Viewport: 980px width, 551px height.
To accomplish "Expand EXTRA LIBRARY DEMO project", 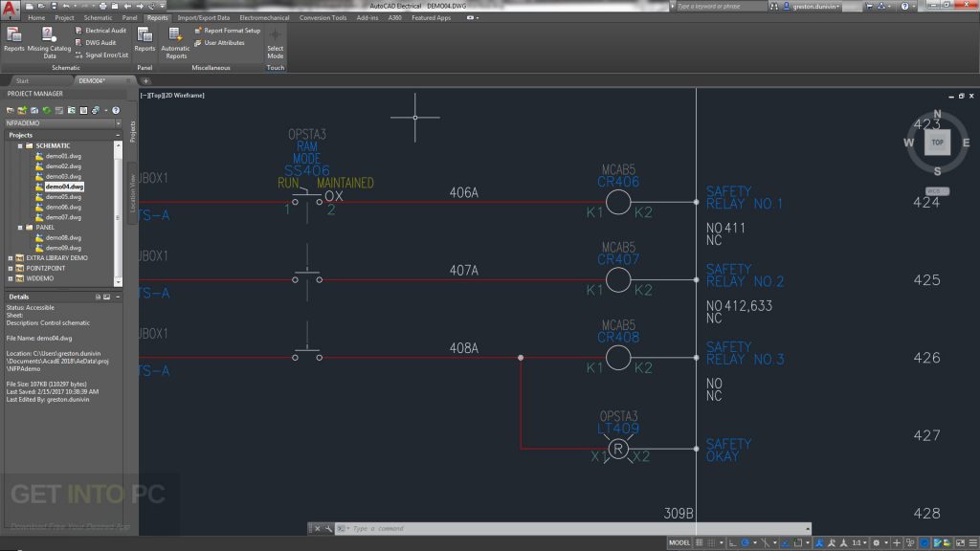I will click(10, 258).
